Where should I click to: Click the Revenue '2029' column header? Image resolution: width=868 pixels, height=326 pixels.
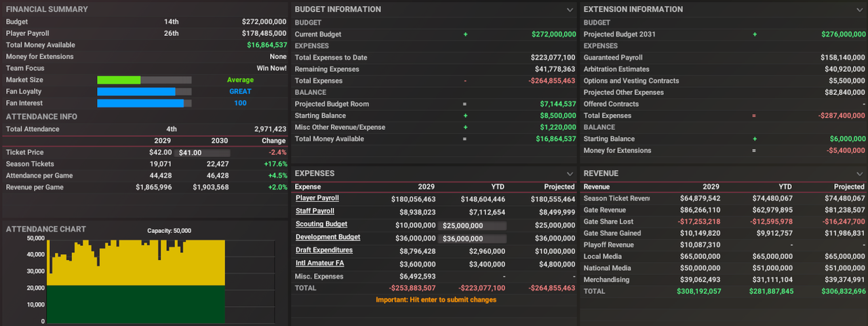(x=711, y=187)
